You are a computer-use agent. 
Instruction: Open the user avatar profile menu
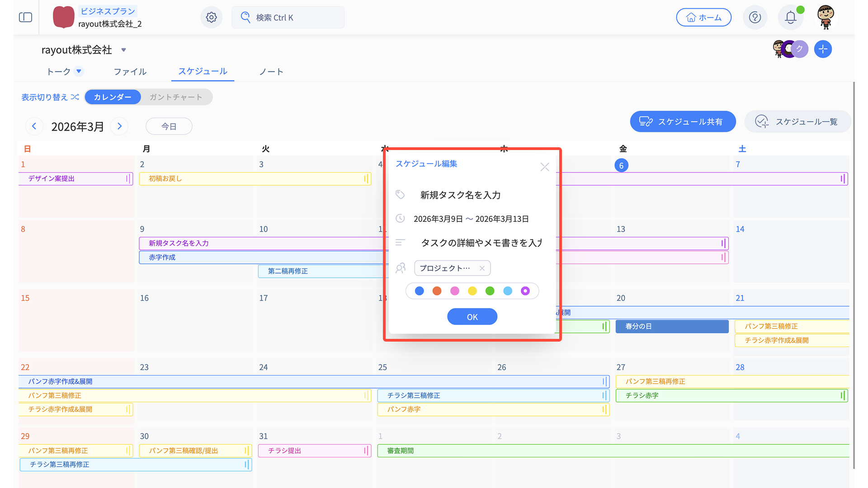826,17
